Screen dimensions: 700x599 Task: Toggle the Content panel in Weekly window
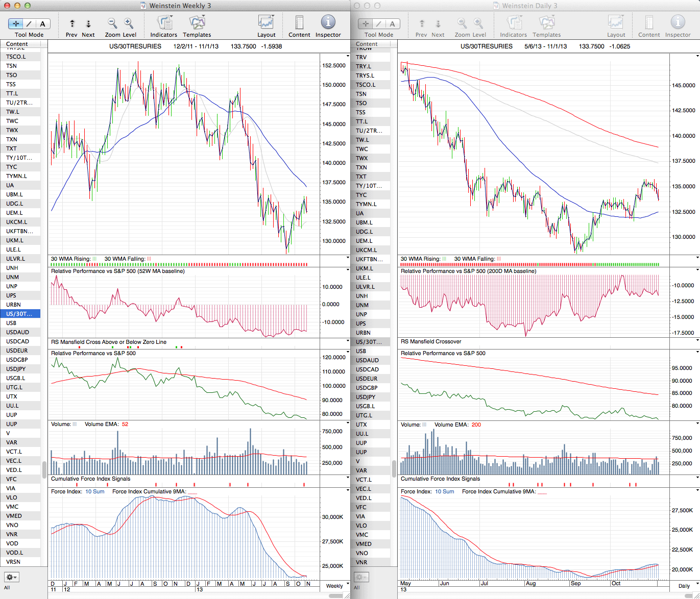(299, 23)
